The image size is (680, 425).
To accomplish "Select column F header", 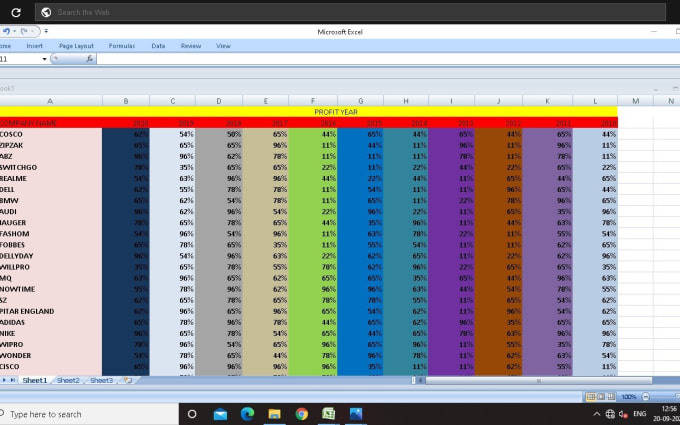I will [x=313, y=101].
